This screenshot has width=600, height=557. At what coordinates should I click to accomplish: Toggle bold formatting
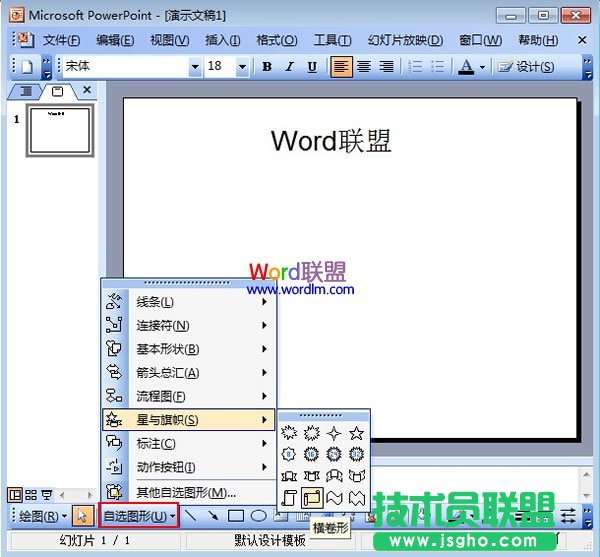(x=267, y=67)
